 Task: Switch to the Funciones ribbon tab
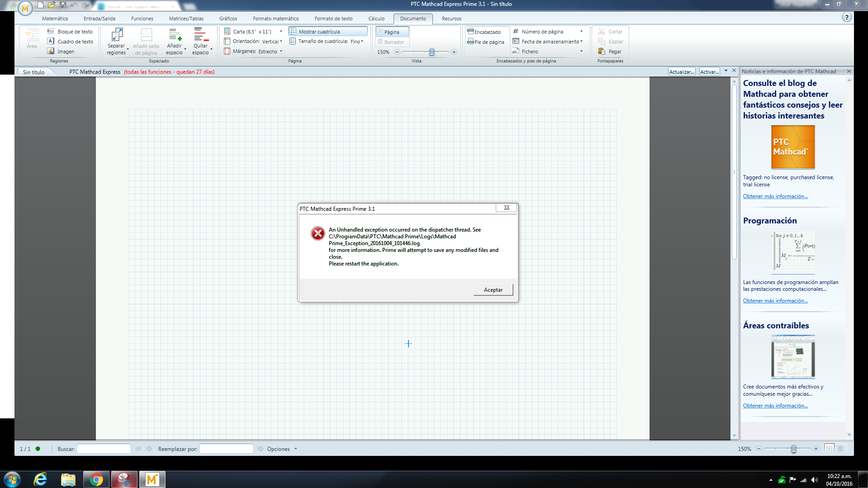point(142,19)
